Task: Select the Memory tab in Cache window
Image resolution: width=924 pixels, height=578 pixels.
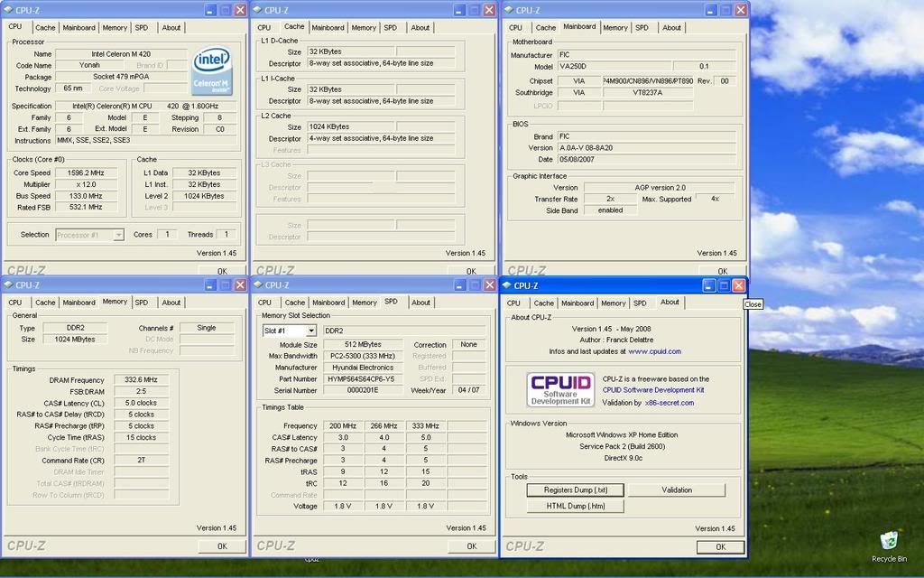Action: tap(364, 28)
